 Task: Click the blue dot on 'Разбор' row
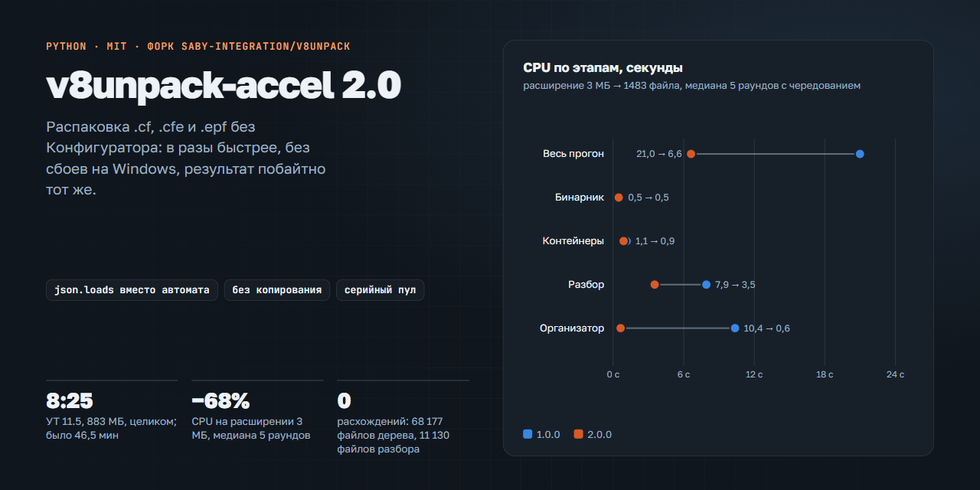coord(706,285)
